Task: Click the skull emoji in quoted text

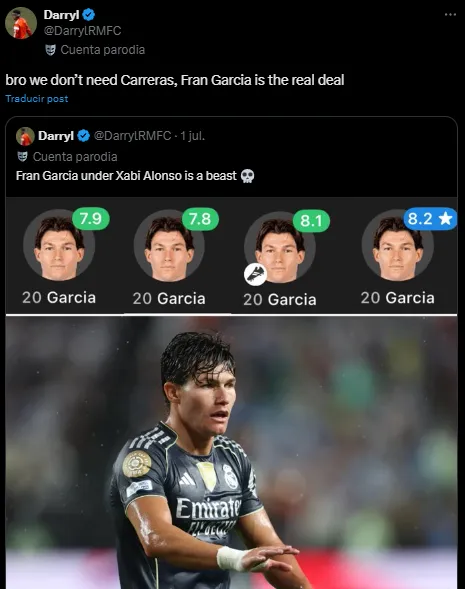Action: 247,176
